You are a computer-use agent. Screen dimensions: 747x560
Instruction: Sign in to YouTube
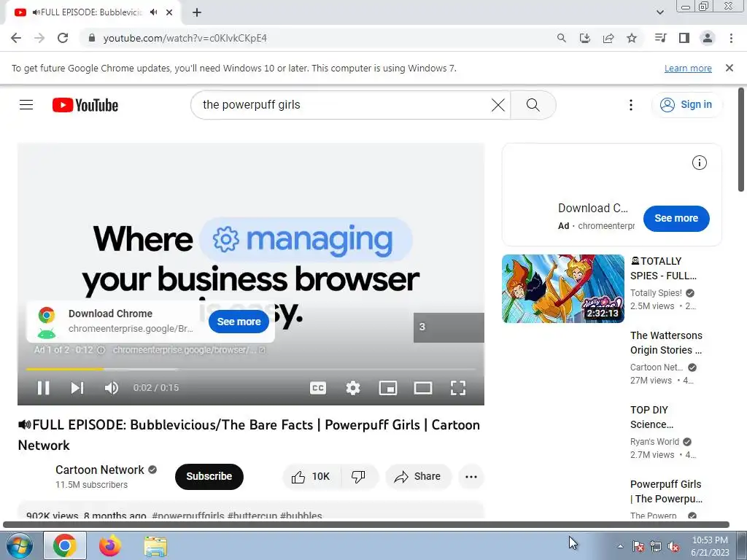tap(686, 105)
